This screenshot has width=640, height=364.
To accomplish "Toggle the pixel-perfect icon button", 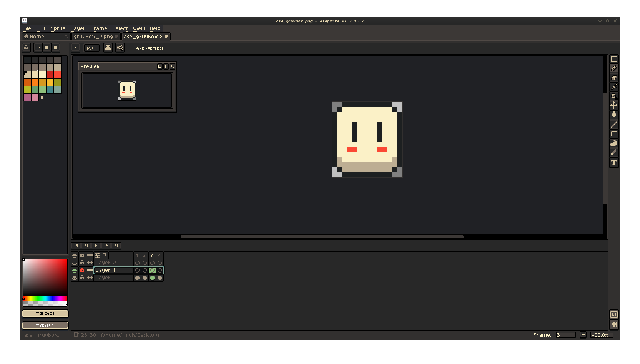I will (x=120, y=48).
